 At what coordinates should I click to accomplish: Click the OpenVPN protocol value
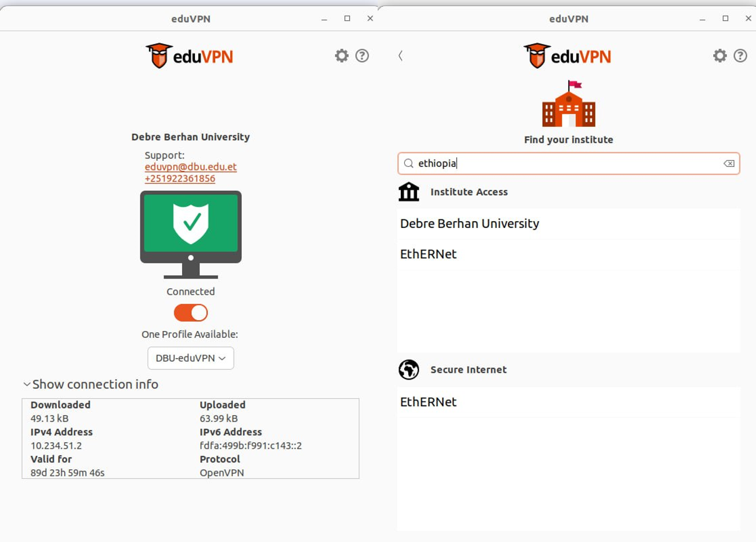pos(222,473)
